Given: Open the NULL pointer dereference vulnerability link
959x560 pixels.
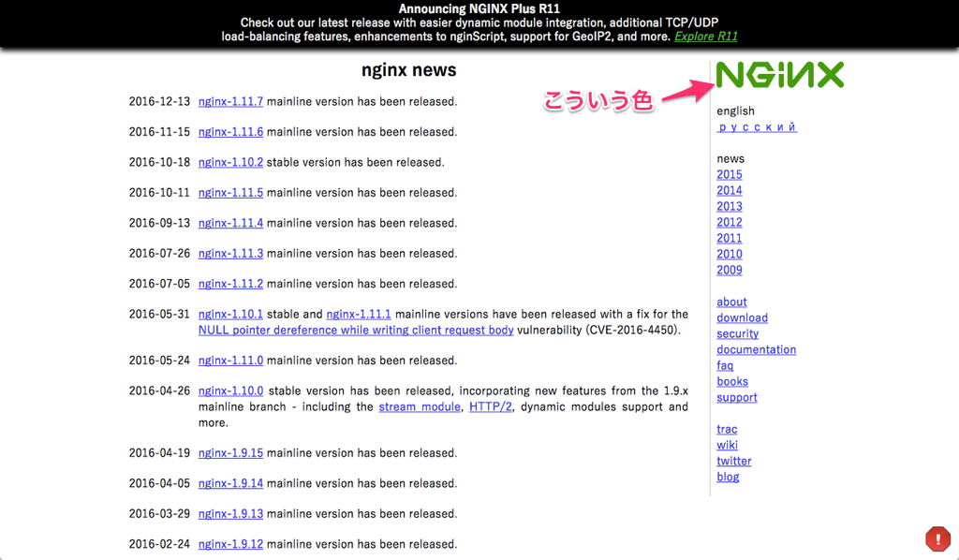Looking at the screenshot, I should [356, 331].
